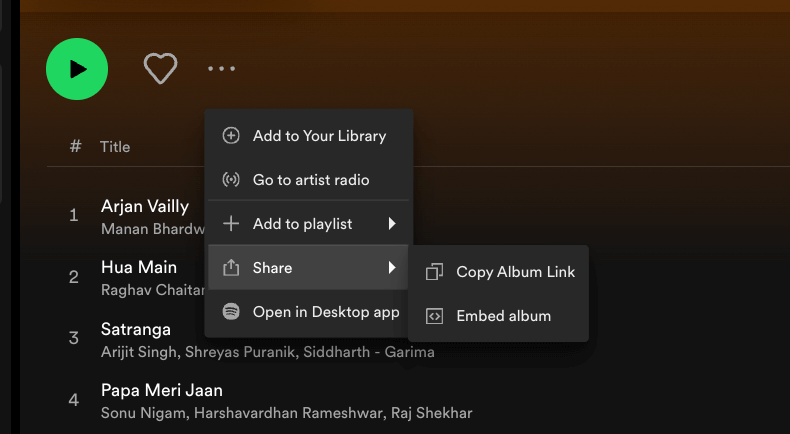790x434 pixels.
Task: Save album with the heart icon
Action: pyautogui.click(x=161, y=68)
